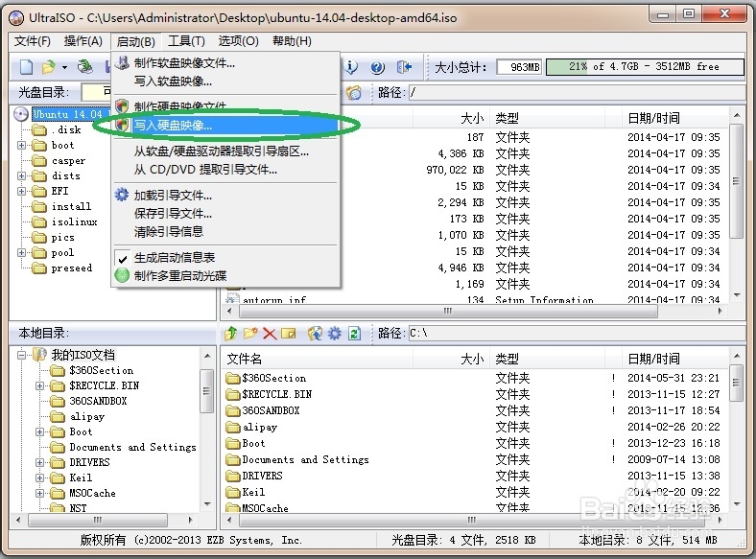Choose 保存引导文件... menu entry
Viewport: 756px width, 559px height.
coord(225,214)
